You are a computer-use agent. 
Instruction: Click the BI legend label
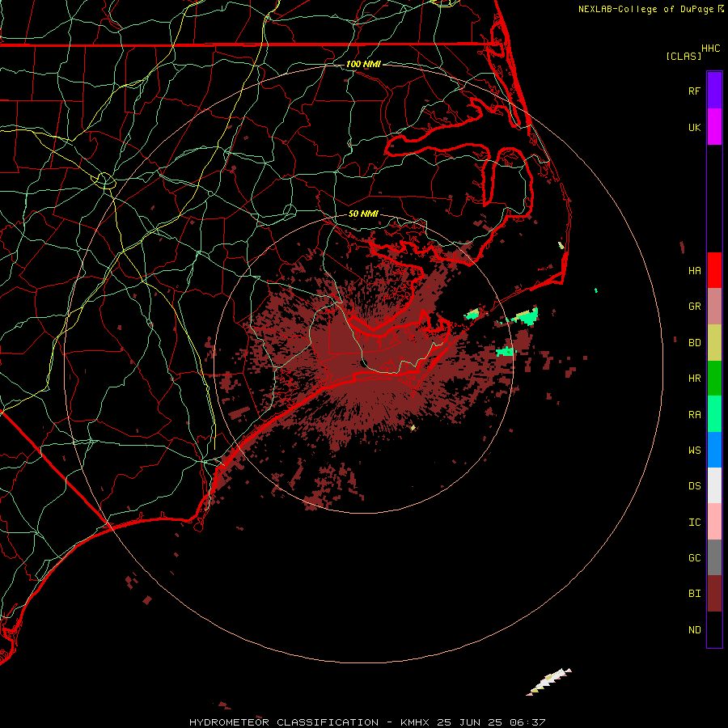tap(694, 594)
